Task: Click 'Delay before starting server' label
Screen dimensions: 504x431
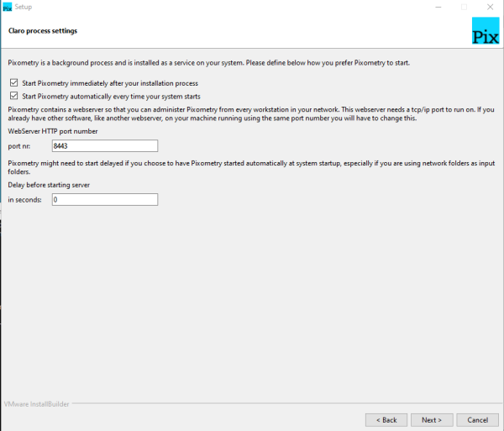Action: click(49, 185)
